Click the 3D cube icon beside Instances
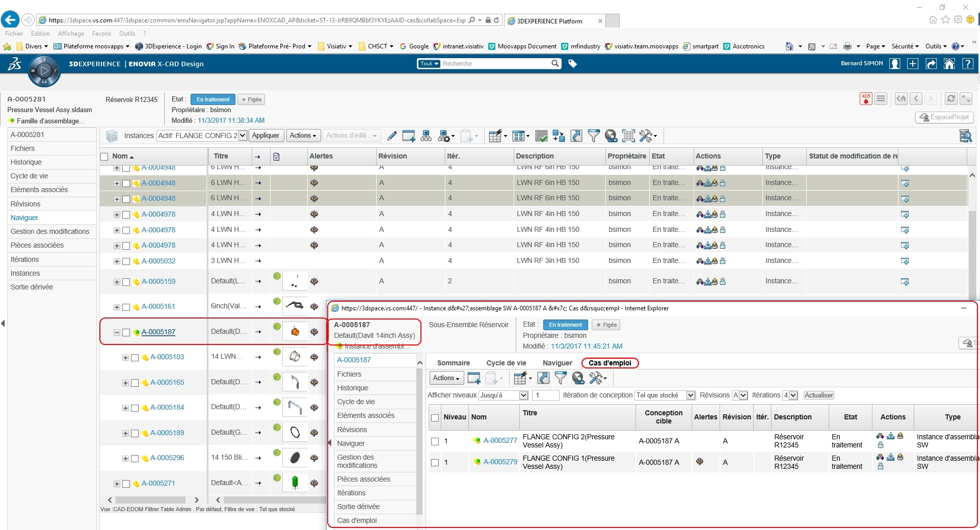Screen dimensions: 980x530 click(x=112, y=136)
